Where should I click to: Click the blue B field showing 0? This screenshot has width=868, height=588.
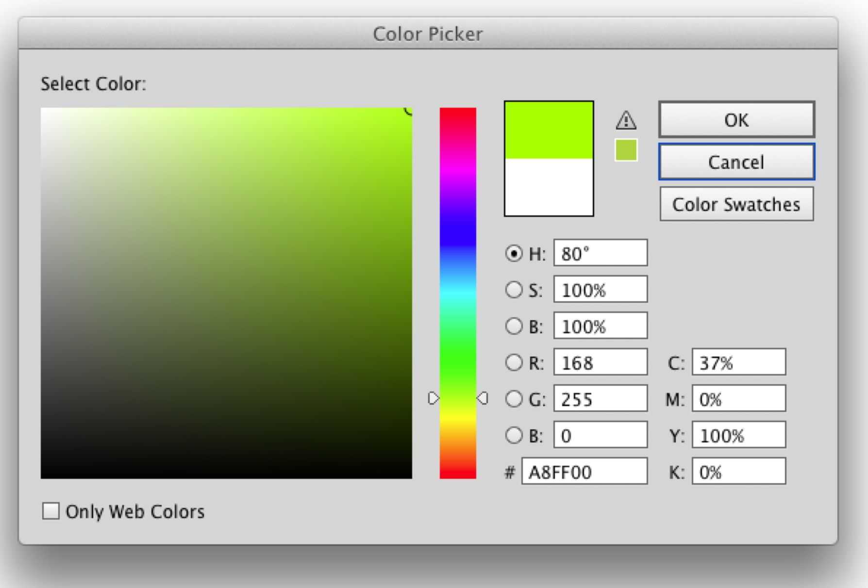click(x=601, y=435)
